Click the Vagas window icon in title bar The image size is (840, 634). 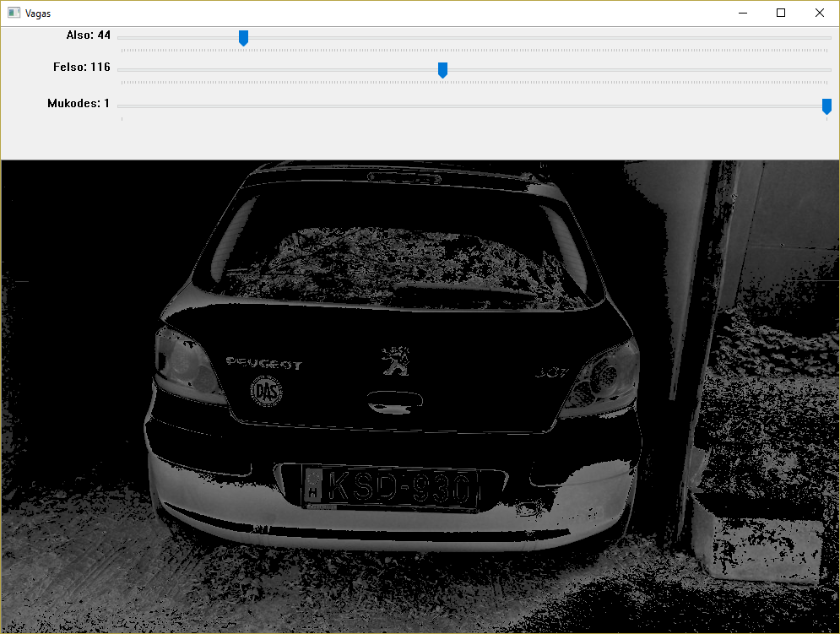pos(14,14)
